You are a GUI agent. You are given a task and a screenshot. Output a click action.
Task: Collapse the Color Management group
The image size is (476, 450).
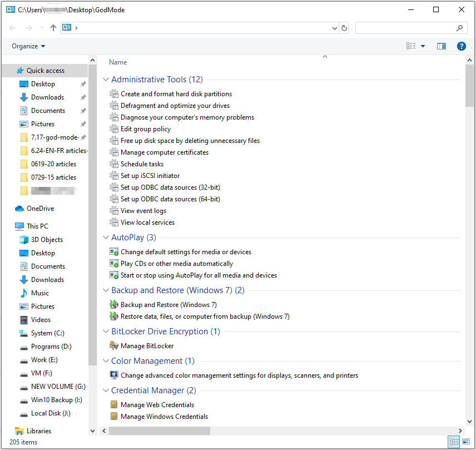106,360
